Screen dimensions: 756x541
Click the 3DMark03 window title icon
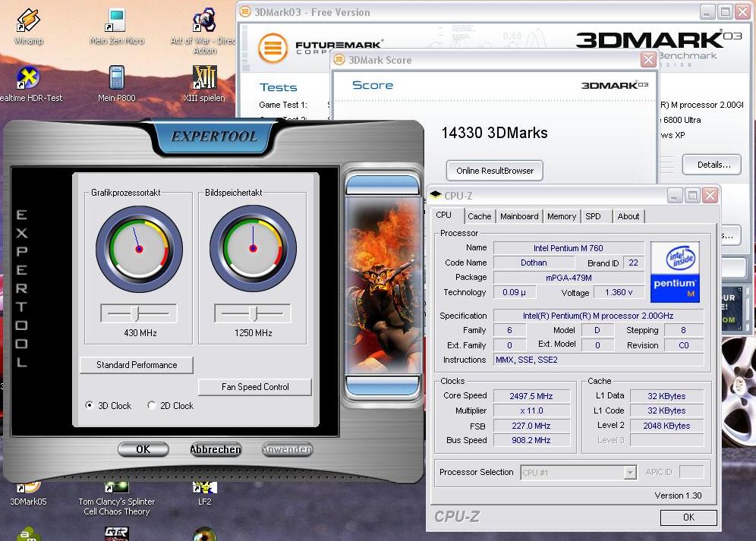coord(245,11)
